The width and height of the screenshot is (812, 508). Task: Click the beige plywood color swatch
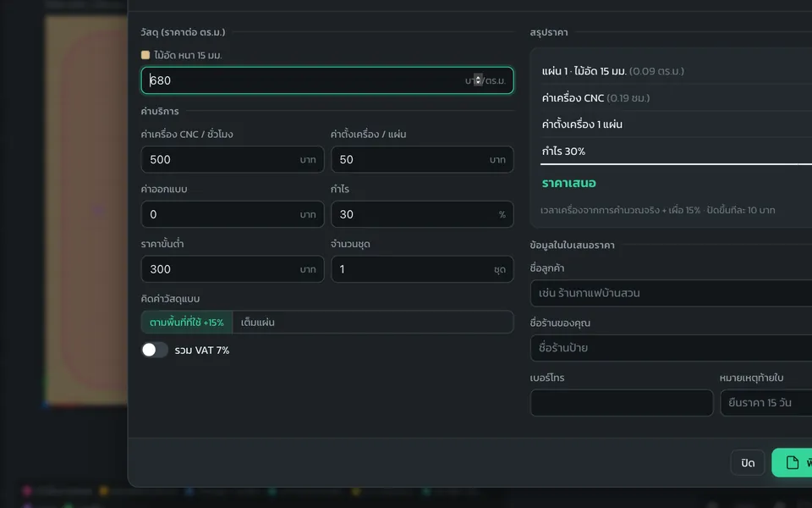(145, 55)
